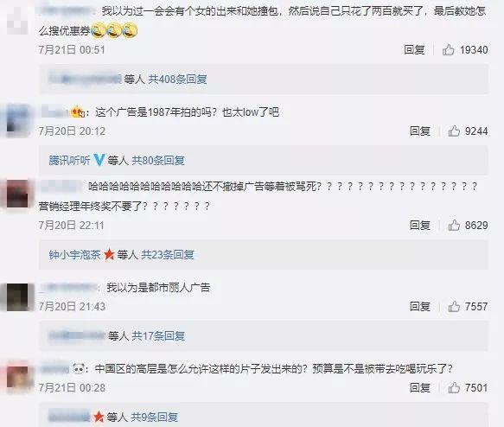Screen dimensions: 504x427
Task: Open 共23条回复 reply list
Action: 168,255
